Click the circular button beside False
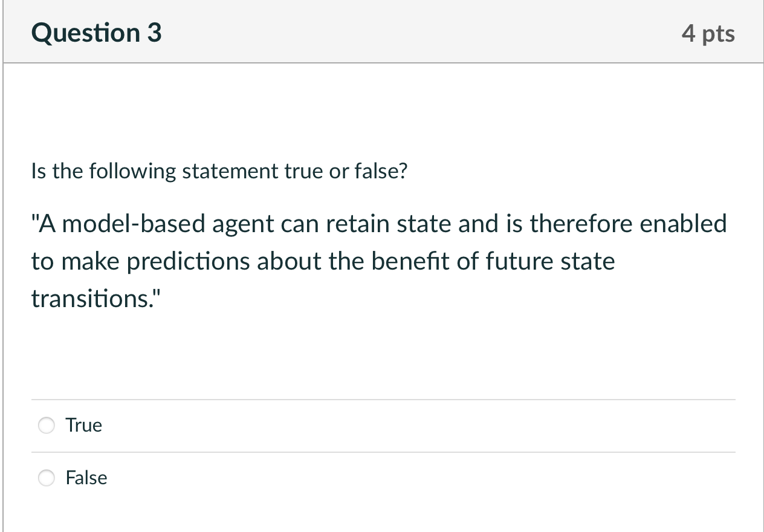This screenshot has height=532, width=764. pos(46,478)
